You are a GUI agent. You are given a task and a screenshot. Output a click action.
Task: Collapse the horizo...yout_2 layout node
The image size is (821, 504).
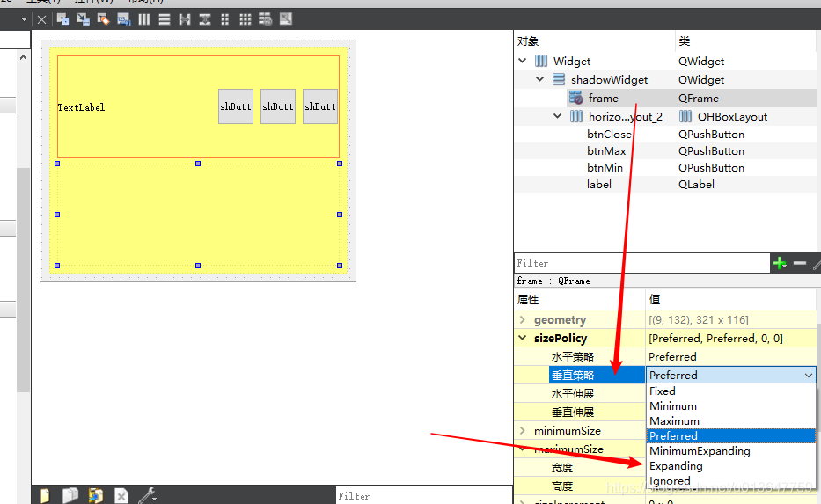pyautogui.click(x=558, y=116)
